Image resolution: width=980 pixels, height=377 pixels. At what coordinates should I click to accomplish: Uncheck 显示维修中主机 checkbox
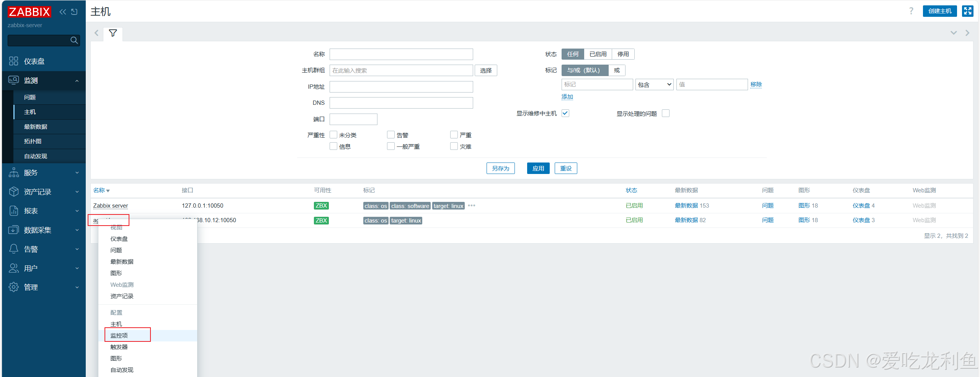point(565,113)
